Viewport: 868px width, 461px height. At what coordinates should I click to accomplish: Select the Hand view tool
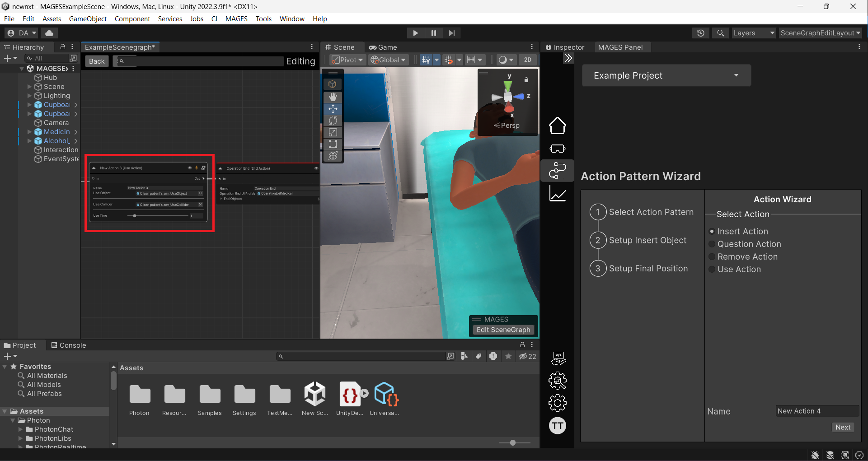pyautogui.click(x=333, y=97)
